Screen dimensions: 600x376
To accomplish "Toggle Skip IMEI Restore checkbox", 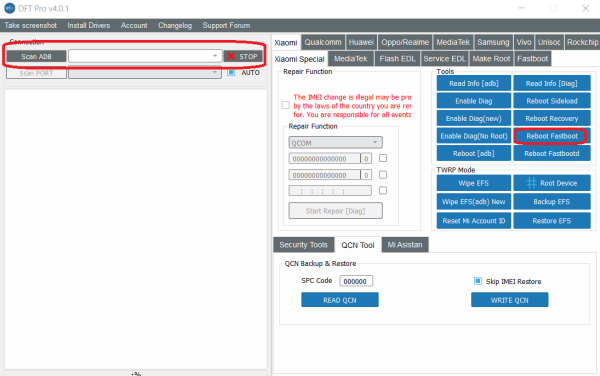I will pos(478,281).
